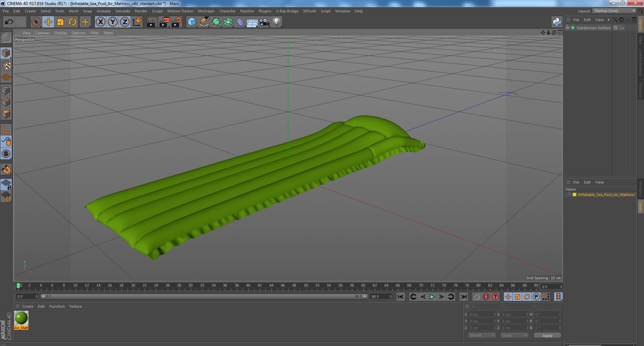Open the MoGraph menu
Screen dimensions: 644x346
[x=206, y=11]
